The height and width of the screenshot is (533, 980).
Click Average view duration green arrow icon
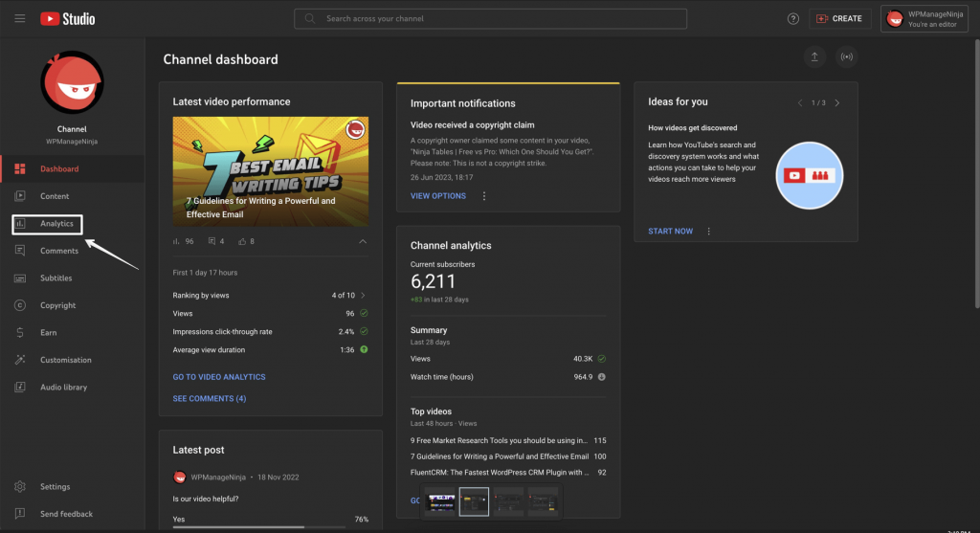(x=364, y=349)
